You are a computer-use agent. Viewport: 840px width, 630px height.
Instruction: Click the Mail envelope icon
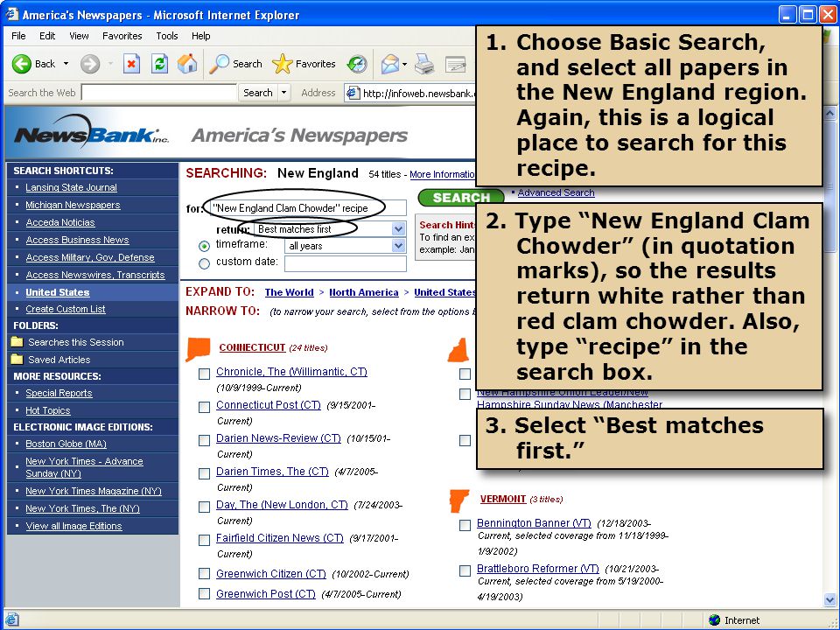click(390, 64)
